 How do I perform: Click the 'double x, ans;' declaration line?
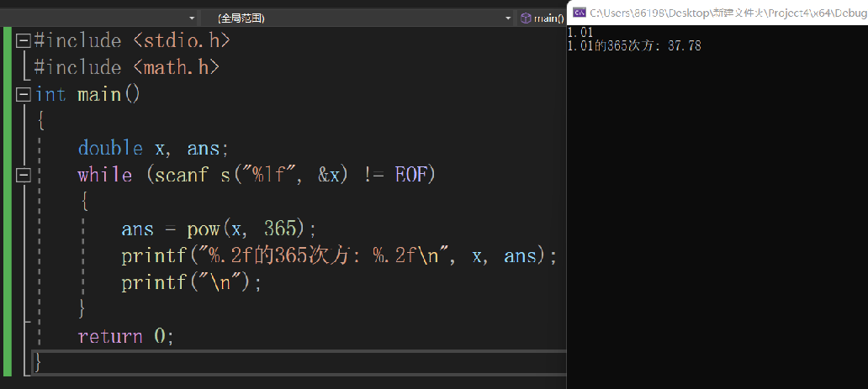click(153, 149)
